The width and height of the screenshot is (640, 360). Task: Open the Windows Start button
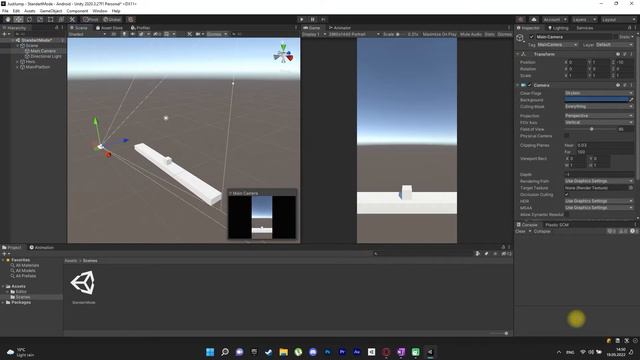click(x=210, y=352)
